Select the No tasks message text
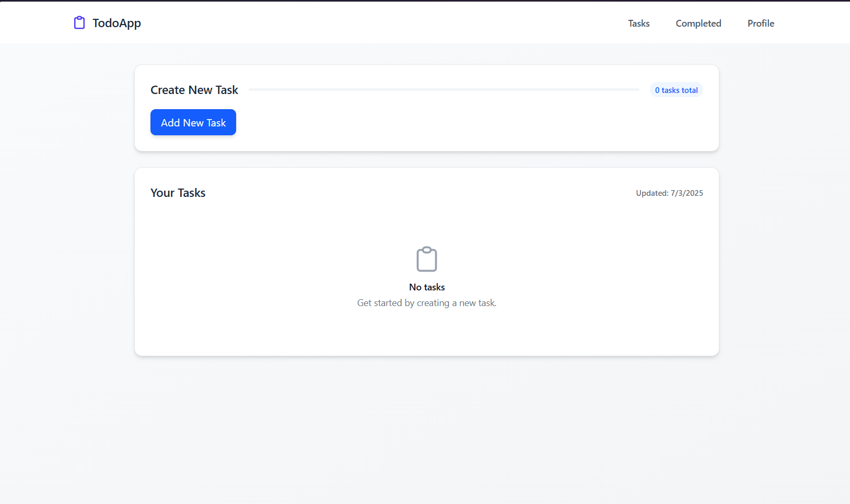This screenshot has height=504, width=850. (427, 287)
